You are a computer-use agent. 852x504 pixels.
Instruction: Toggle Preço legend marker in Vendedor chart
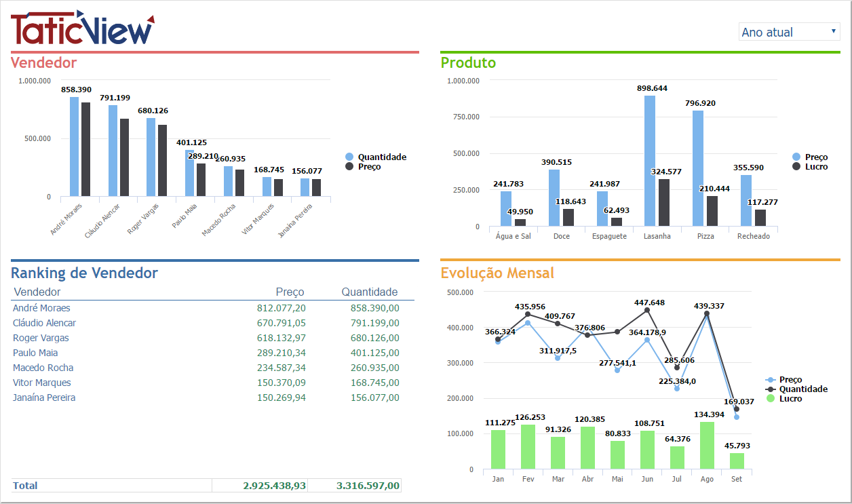coord(350,167)
